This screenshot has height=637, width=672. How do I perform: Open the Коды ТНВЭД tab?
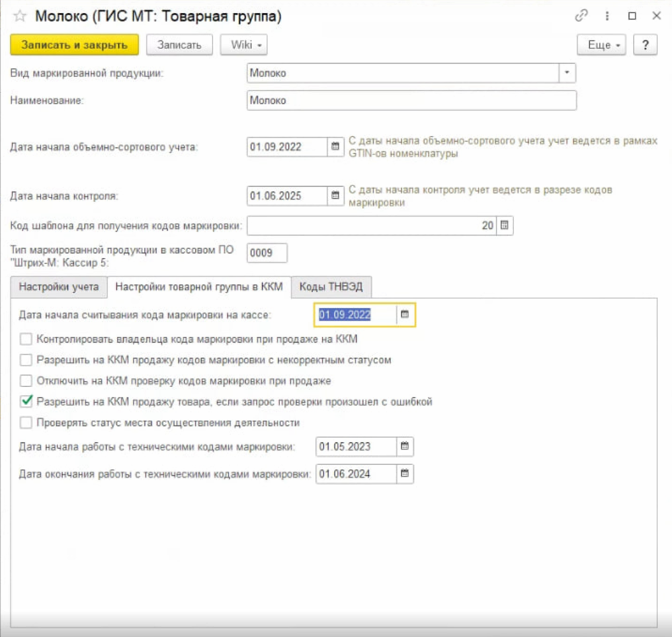331,286
